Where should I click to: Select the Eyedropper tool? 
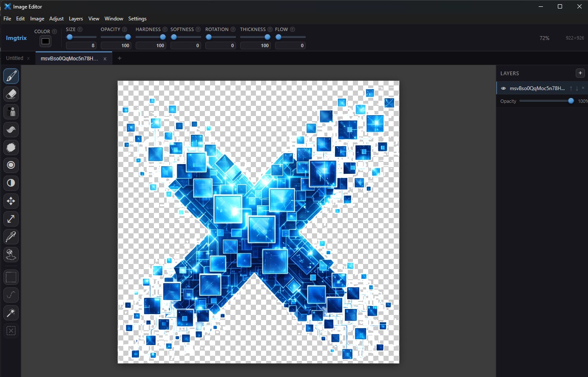coord(11,237)
